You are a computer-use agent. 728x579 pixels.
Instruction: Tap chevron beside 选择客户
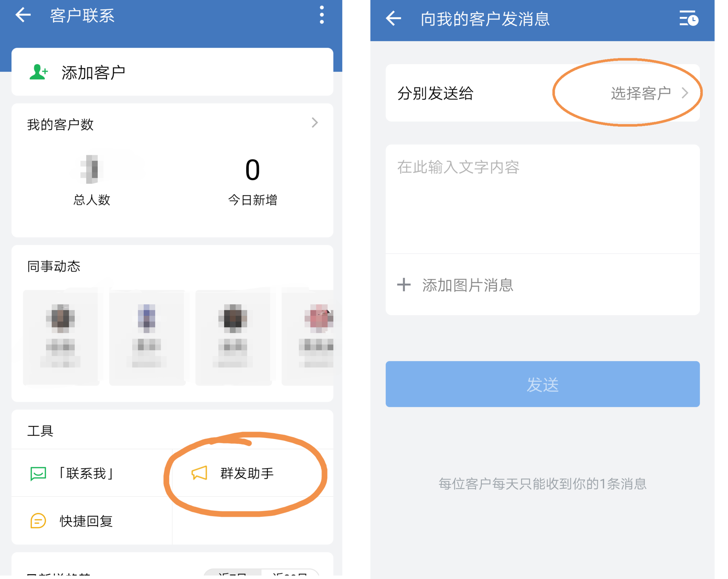pyautogui.click(x=685, y=93)
